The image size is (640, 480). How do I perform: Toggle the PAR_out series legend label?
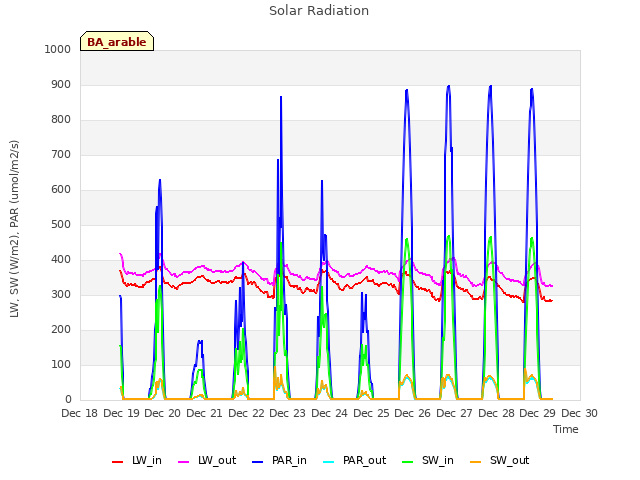pos(364,460)
